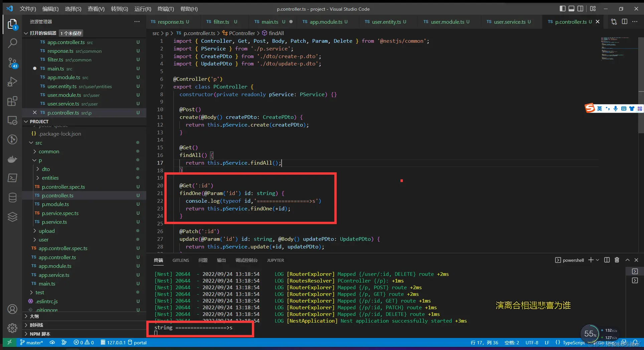Image resolution: width=644 pixels, height=350 pixels.
Task: Open the 查看(V) menu
Action: 96,9
